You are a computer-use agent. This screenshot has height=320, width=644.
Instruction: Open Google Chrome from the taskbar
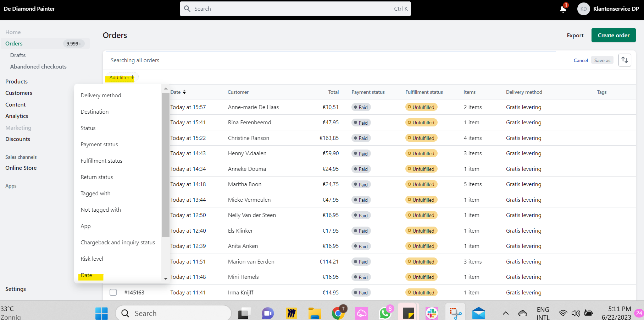[x=338, y=313]
